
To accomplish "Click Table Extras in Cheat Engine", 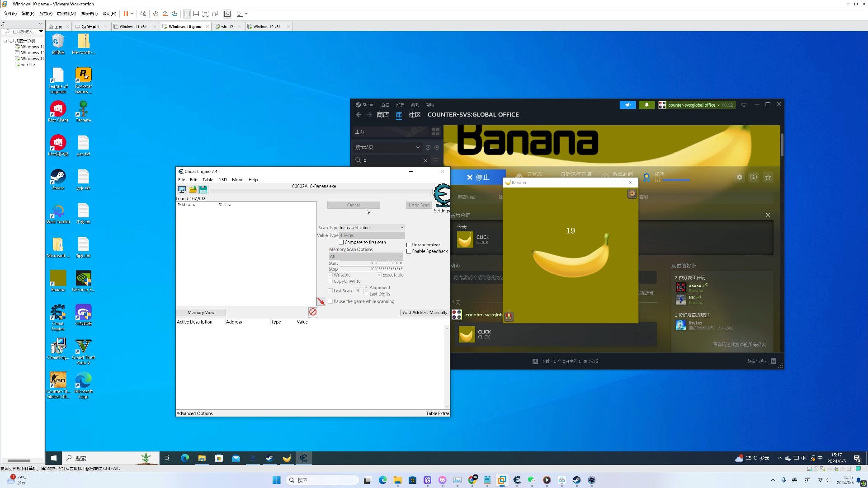I will point(438,413).
